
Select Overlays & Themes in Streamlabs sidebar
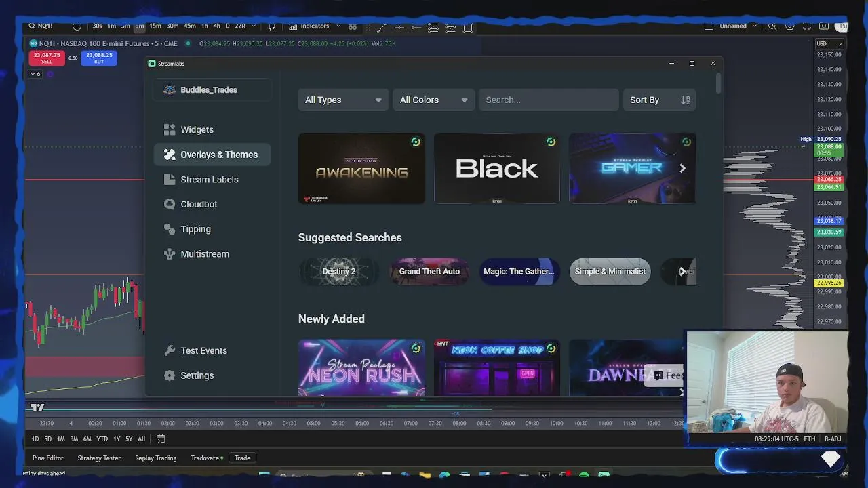coord(212,155)
